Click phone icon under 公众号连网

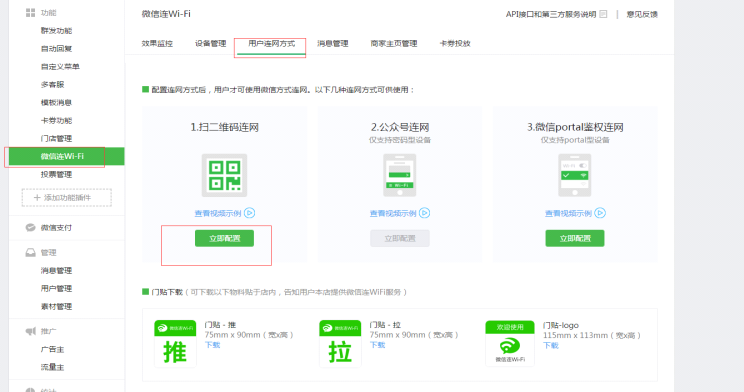(400, 175)
